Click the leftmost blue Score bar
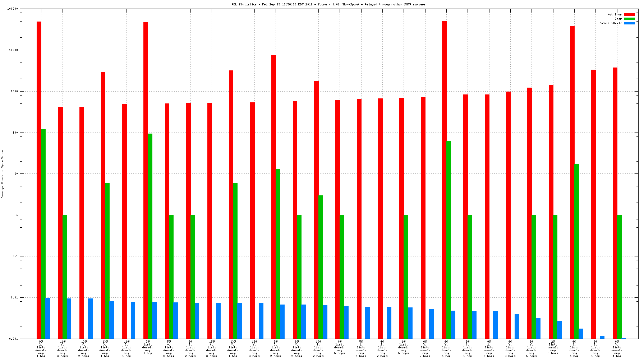Viewport: 644px width, 362px height. [47, 318]
